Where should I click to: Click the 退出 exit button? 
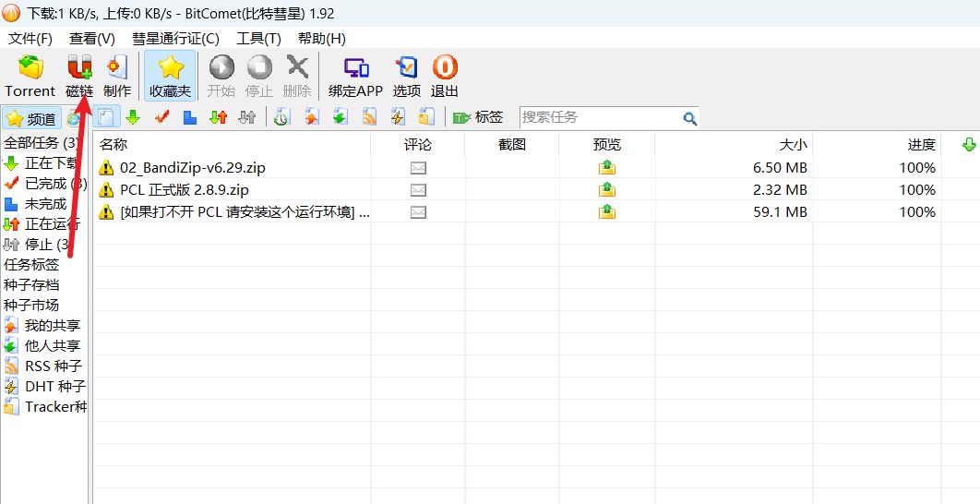click(445, 76)
